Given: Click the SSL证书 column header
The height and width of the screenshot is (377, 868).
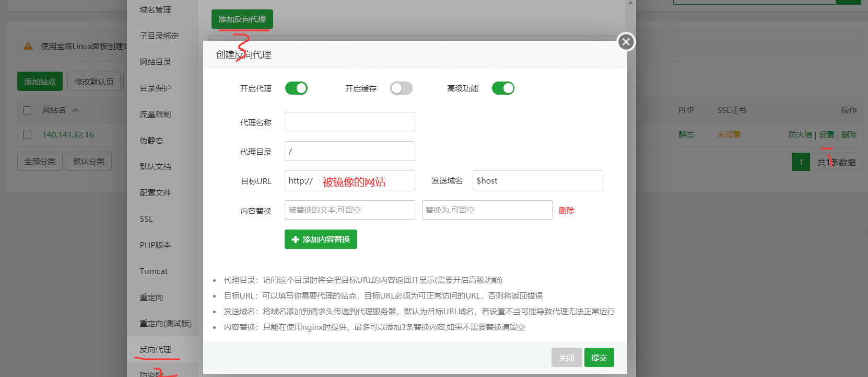Looking at the screenshot, I should (x=732, y=110).
